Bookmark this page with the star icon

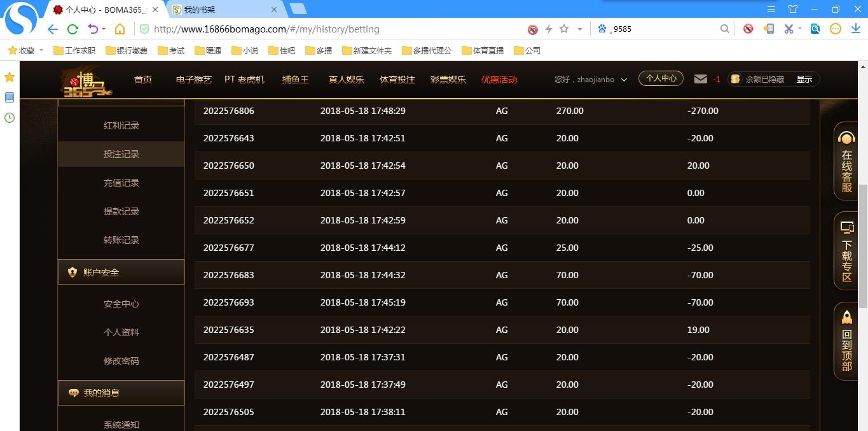[564, 29]
